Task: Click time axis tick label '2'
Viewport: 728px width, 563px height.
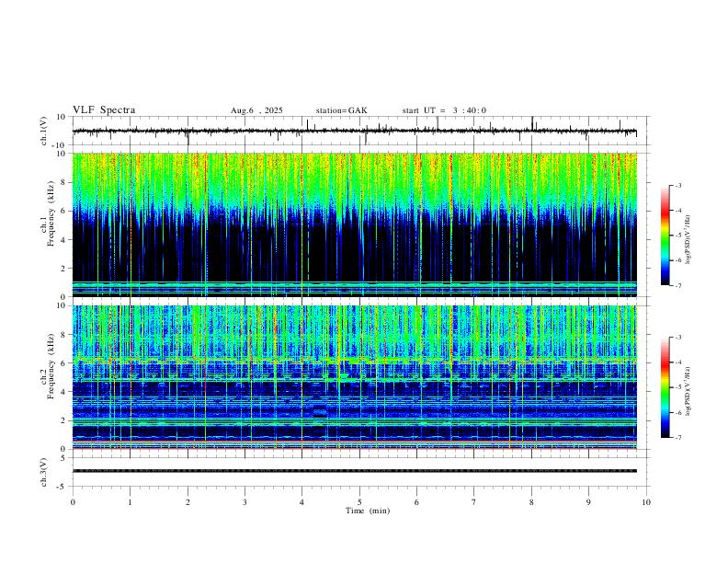Action: point(188,502)
